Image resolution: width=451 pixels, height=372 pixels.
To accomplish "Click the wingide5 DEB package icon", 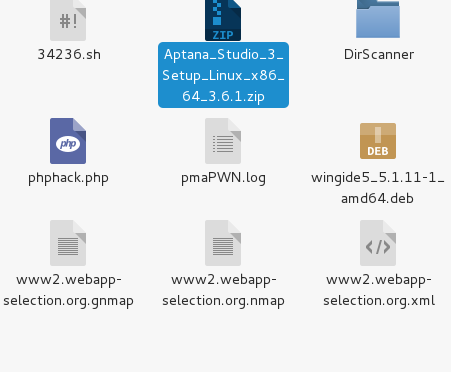I will click(378, 141).
